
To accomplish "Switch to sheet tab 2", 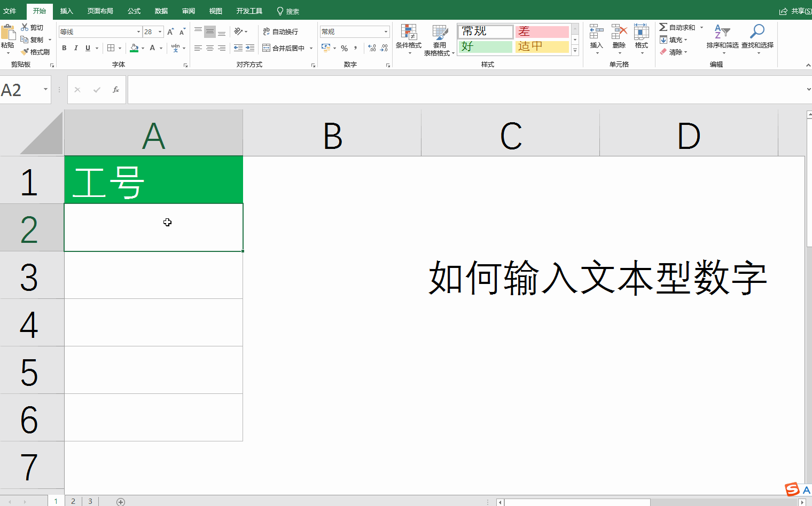I will [73, 501].
